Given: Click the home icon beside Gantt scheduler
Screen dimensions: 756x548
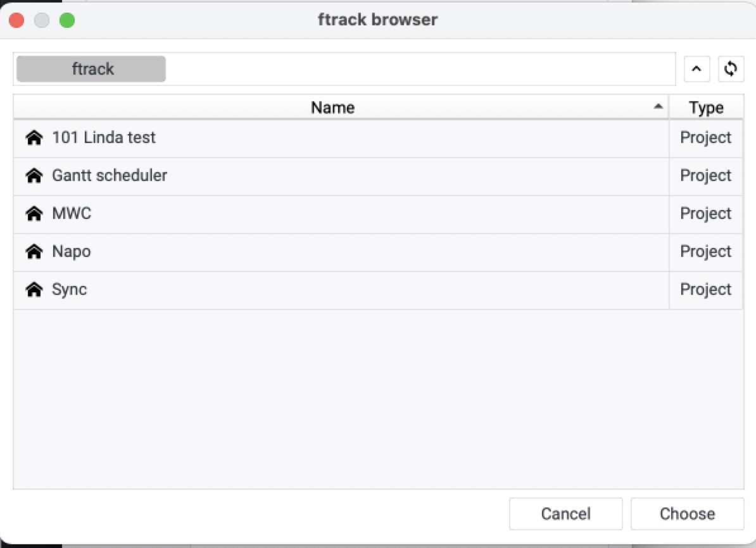Looking at the screenshot, I should click(35, 175).
